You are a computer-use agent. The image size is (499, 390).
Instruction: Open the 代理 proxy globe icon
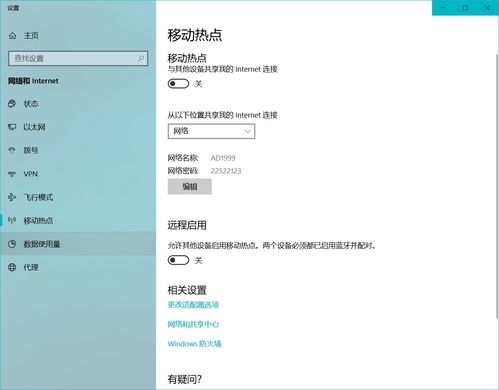click(12, 267)
